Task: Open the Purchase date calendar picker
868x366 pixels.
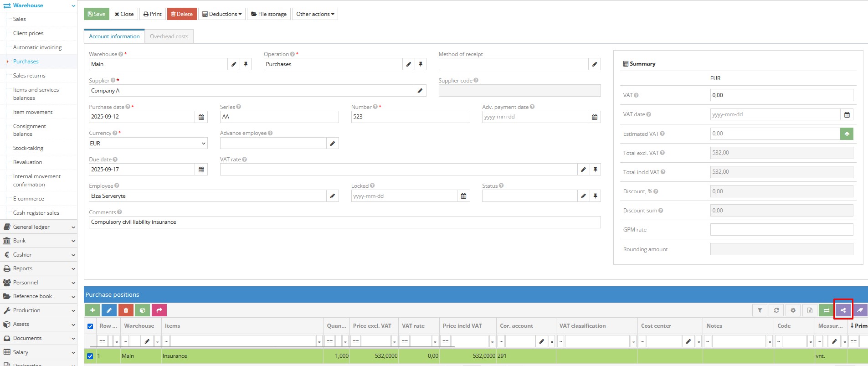Action: (x=201, y=117)
